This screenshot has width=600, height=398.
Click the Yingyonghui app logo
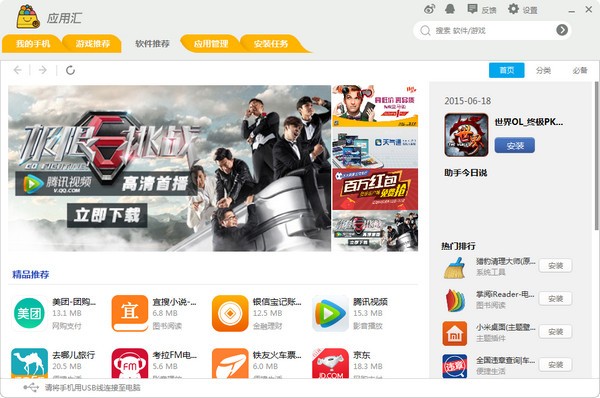(28, 17)
